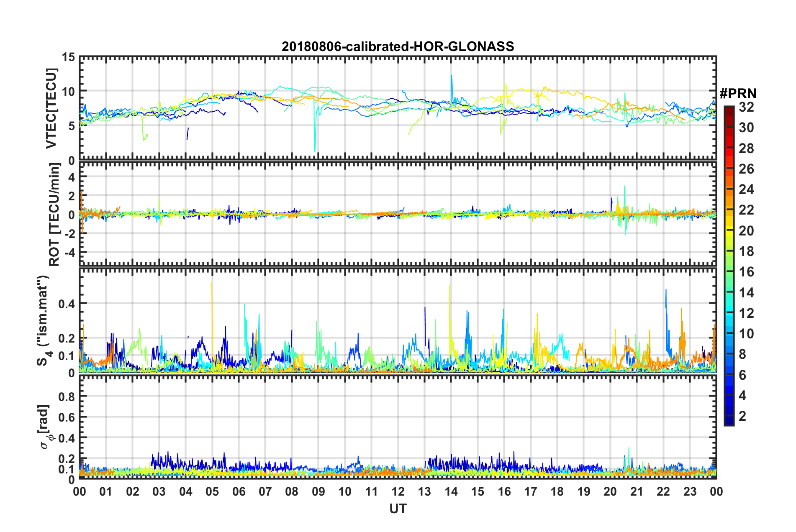Screen dimensions: 796x532
Task: Click the x-axis tick label 12
Action: pyautogui.click(x=398, y=491)
